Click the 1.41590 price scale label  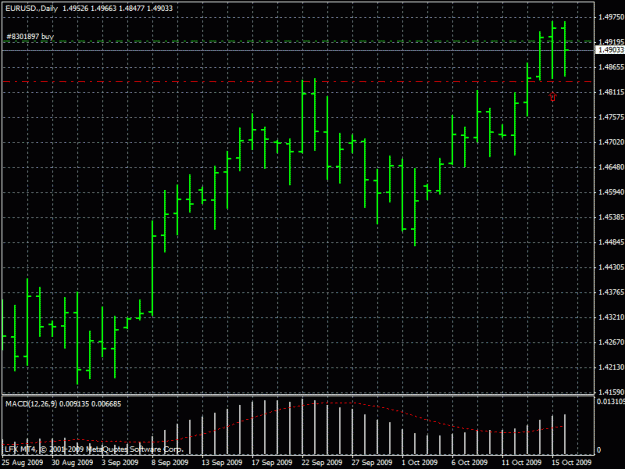(x=611, y=392)
